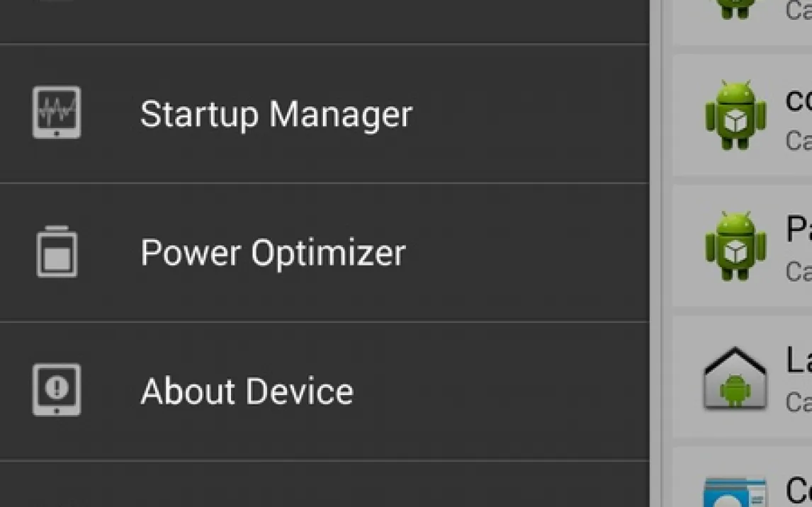Click the "Ca" subtitle under the "co" app
Image resolution: width=812 pixels, height=507 pixels.
pos(799,139)
